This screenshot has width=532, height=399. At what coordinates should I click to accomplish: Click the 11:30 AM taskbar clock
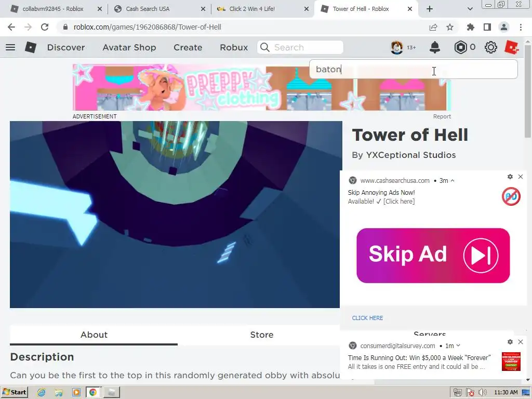[x=506, y=393]
